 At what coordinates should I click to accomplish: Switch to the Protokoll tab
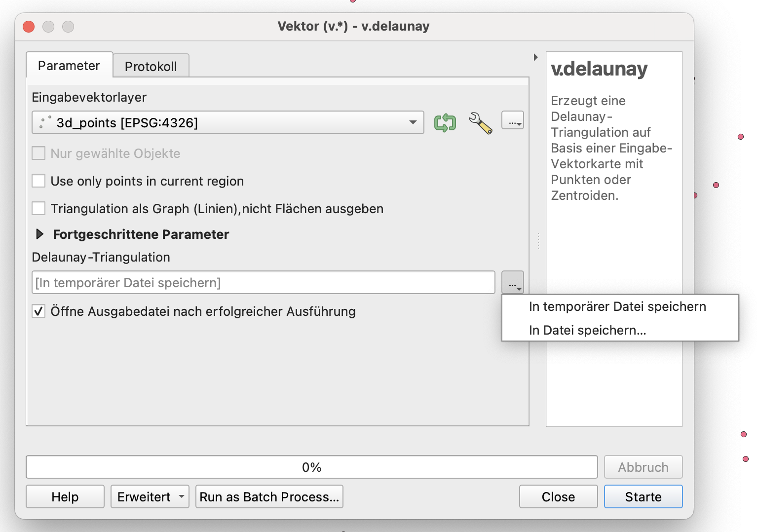tap(151, 66)
